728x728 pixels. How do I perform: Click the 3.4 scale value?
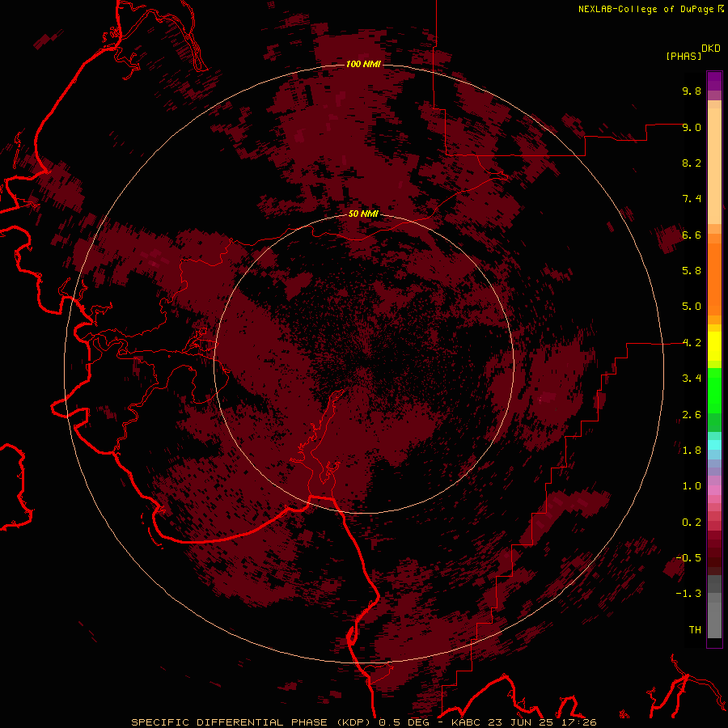click(x=692, y=378)
